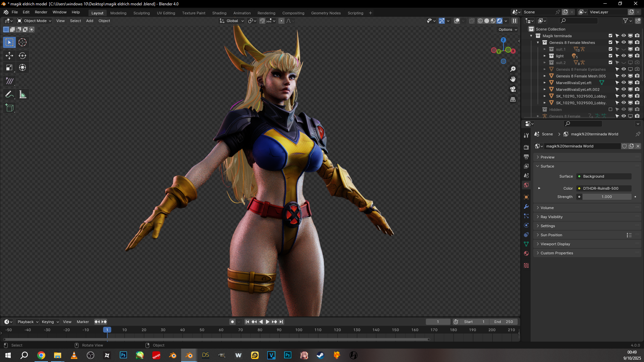
Task: Open the Add menu in viewport header
Action: [90, 21]
